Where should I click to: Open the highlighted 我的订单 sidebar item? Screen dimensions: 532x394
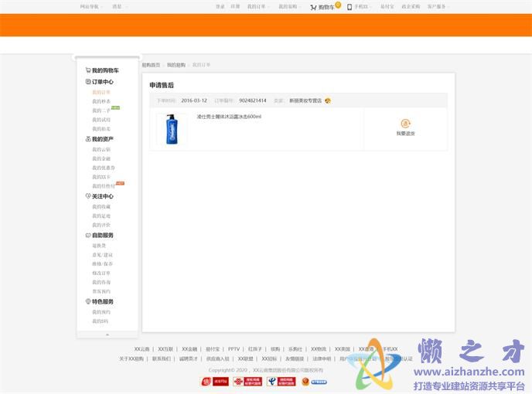click(101, 92)
